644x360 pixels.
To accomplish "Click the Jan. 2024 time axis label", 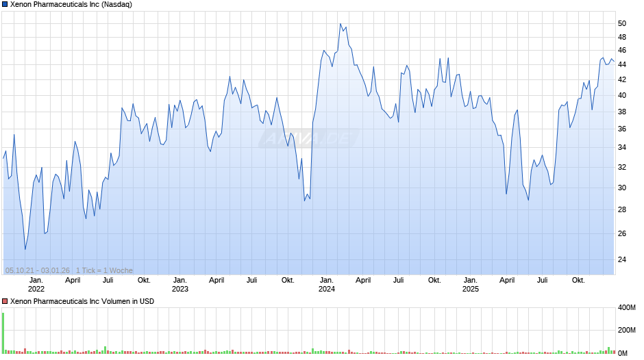I will click(x=327, y=285).
